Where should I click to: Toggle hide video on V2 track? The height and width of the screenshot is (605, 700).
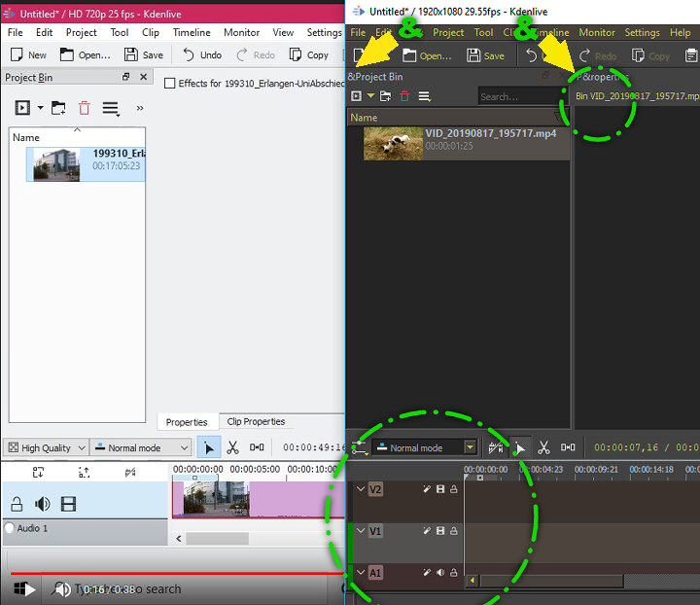tap(440, 489)
